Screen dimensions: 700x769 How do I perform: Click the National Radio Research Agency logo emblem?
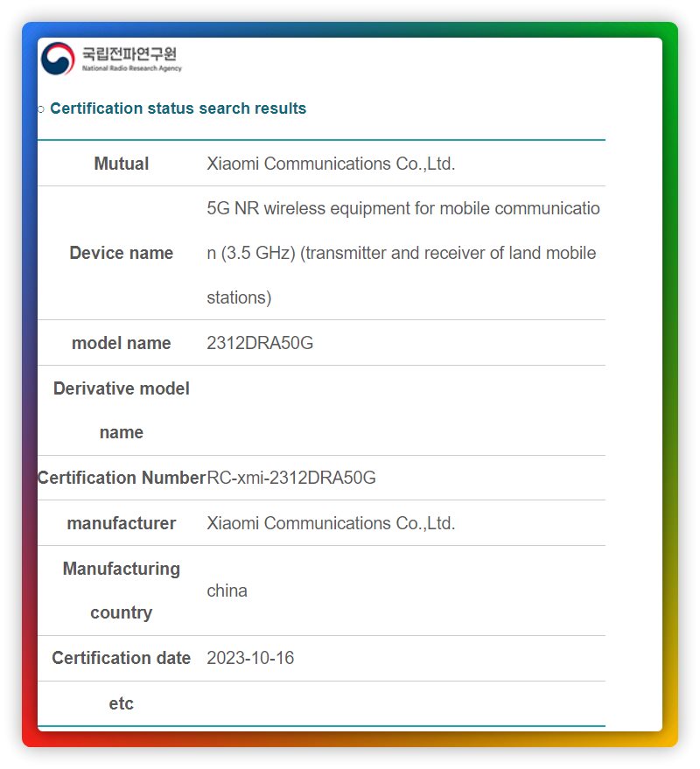coord(58,59)
